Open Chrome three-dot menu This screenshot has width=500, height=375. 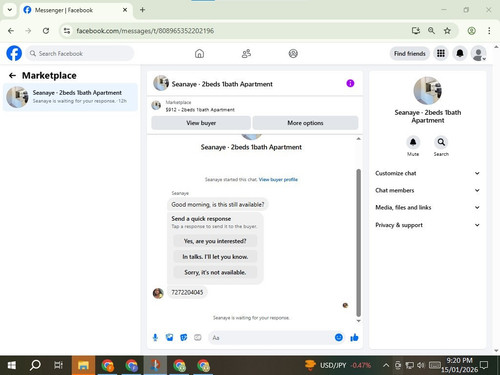pyautogui.click(x=489, y=31)
